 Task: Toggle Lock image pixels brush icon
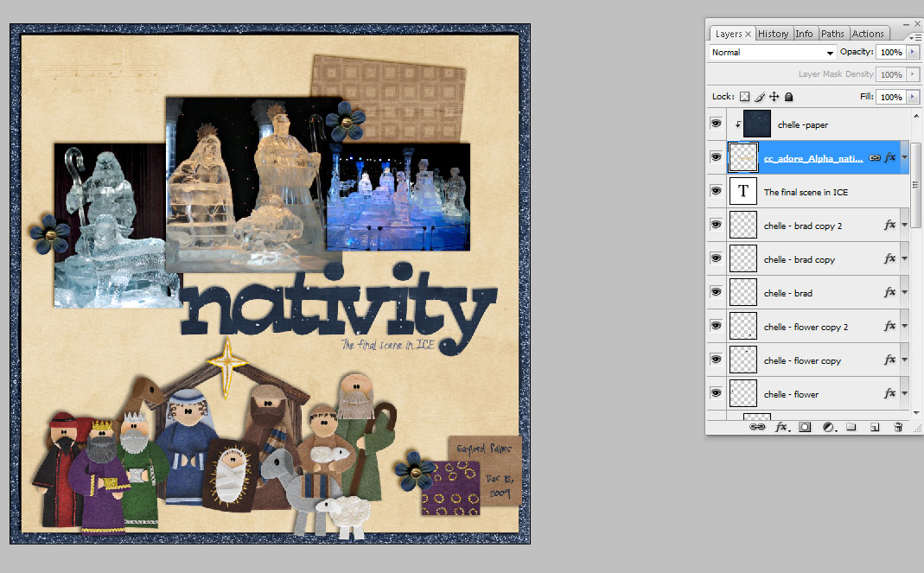(760, 97)
